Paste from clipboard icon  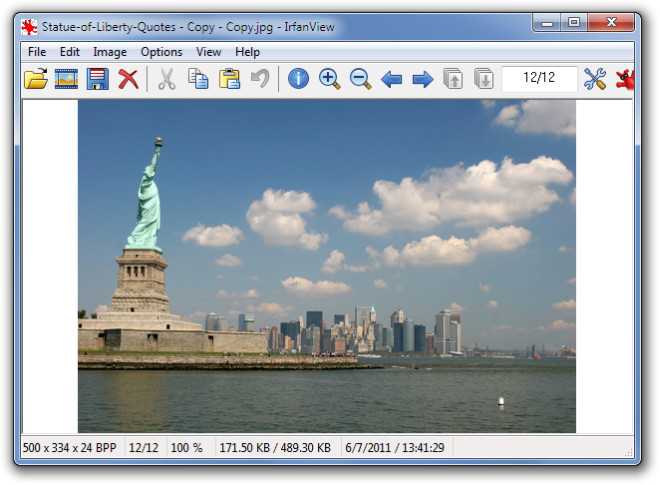pyautogui.click(x=229, y=79)
